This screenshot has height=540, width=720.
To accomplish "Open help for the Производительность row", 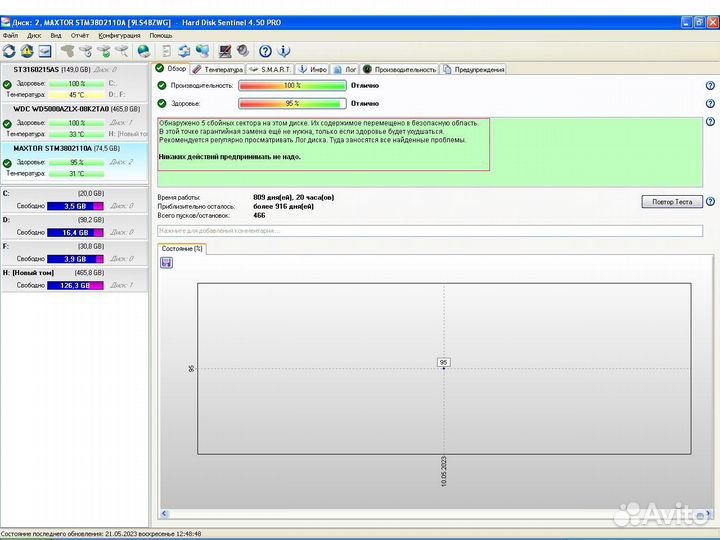I will point(709,86).
